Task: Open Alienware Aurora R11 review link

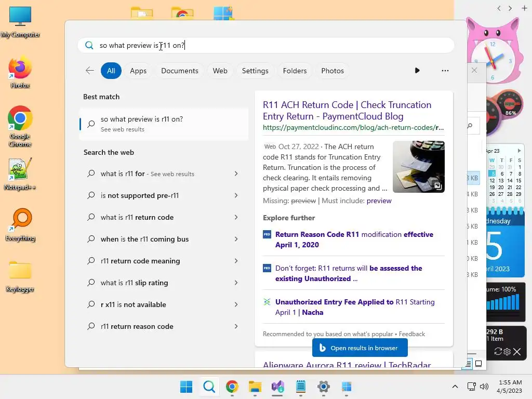Action: (x=347, y=365)
